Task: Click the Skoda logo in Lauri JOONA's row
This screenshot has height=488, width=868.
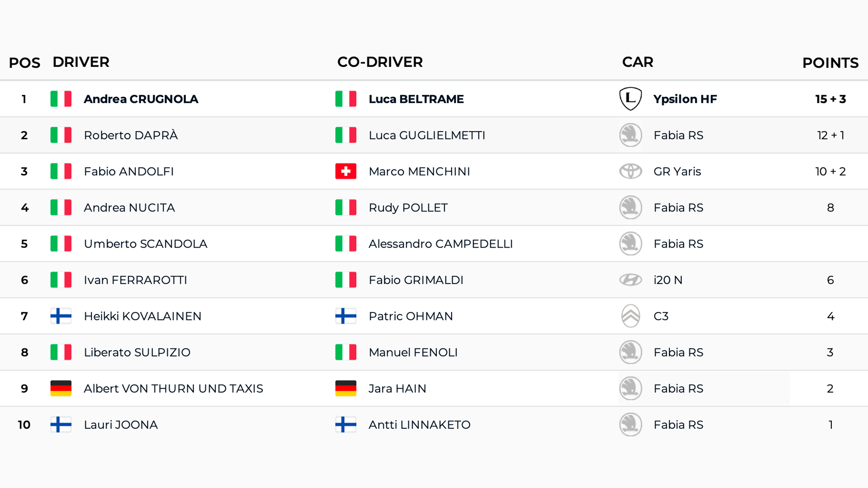Action: [630, 424]
